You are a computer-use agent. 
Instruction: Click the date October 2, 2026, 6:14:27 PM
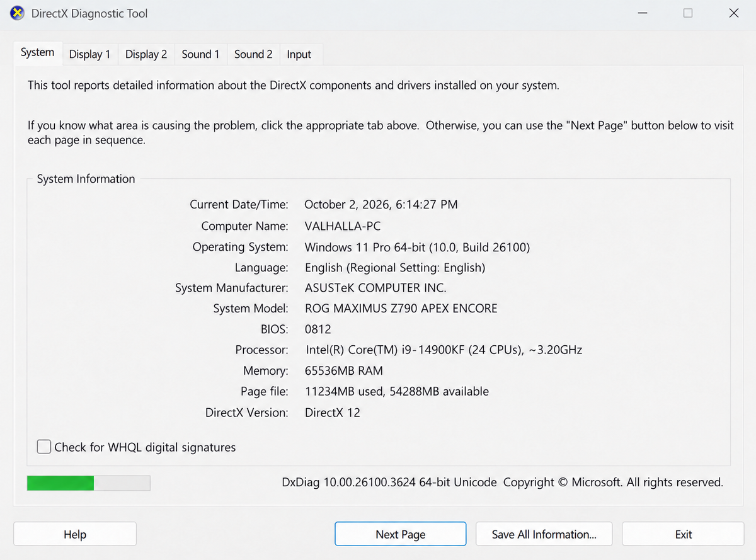tap(381, 204)
